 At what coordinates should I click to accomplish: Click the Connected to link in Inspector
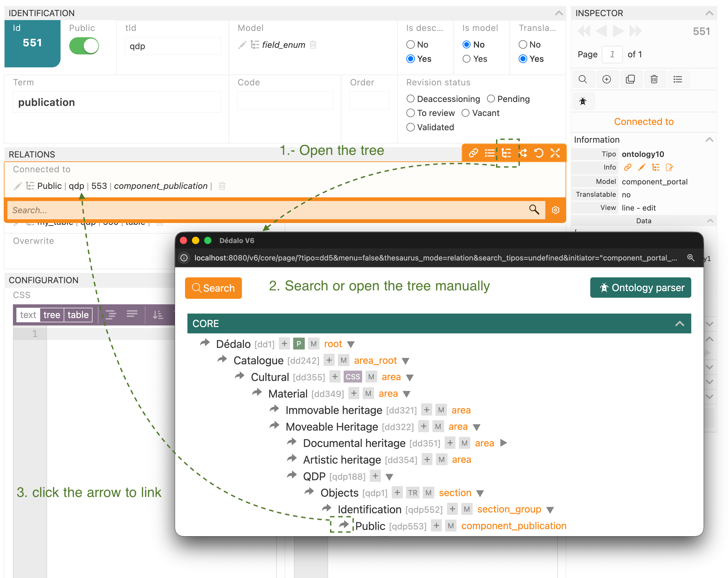pos(644,122)
